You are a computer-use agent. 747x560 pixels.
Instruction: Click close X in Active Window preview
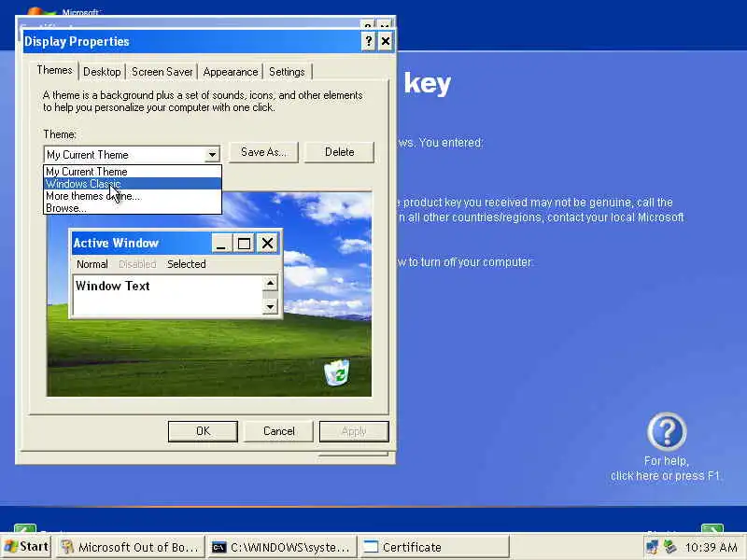267,244
